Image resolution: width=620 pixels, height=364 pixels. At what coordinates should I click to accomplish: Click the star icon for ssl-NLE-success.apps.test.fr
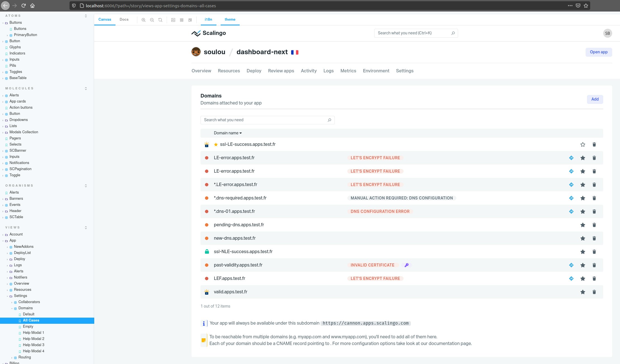point(583,251)
